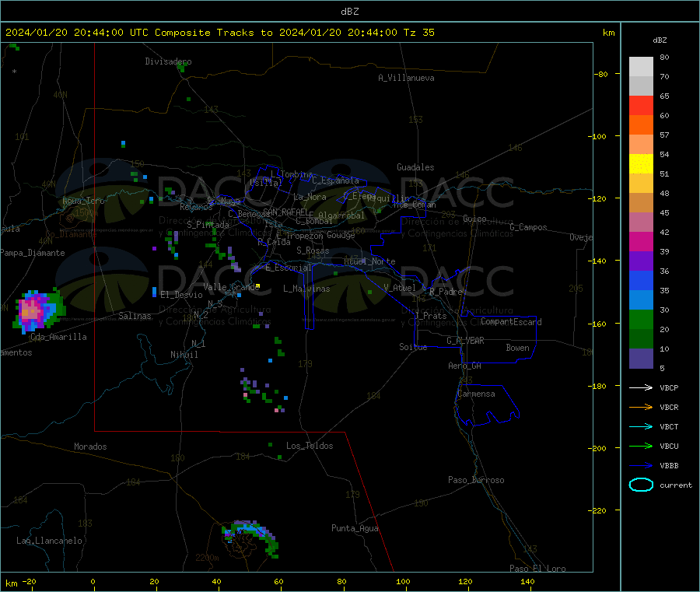Click the 'Los_Toldos' map label

pyautogui.click(x=310, y=446)
